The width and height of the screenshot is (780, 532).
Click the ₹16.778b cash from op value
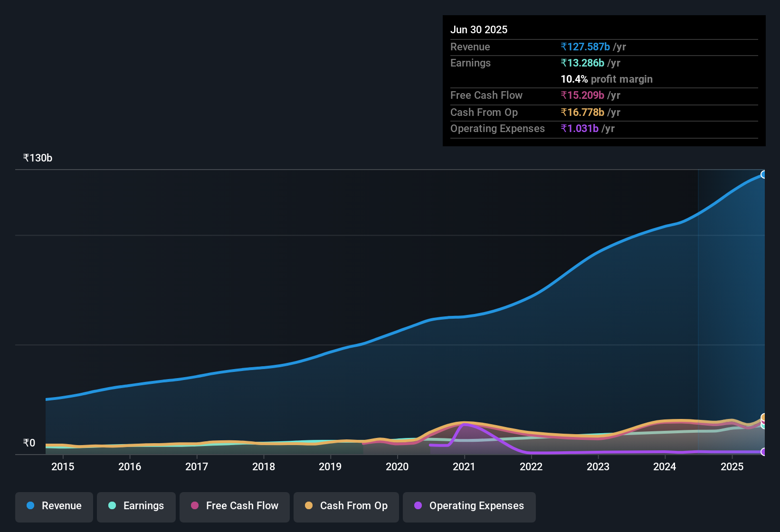click(x=582, y=112)
